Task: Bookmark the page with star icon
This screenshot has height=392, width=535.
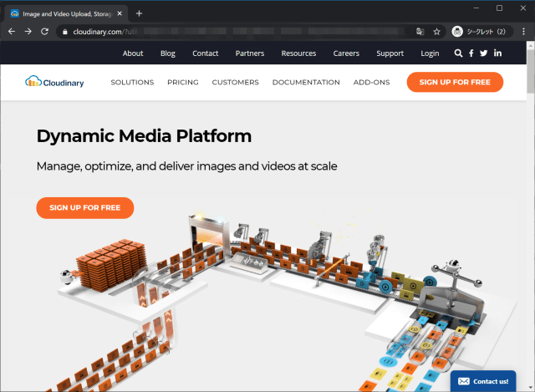Action: coord(436,32)
